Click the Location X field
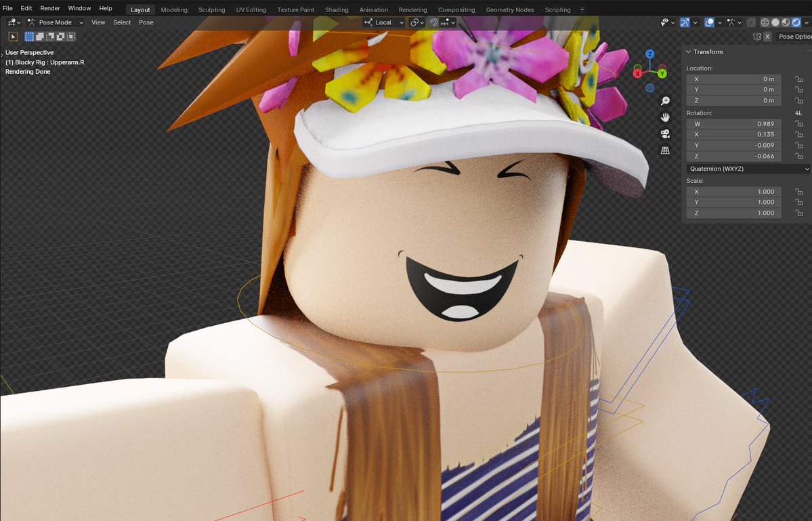 [733, 79]
